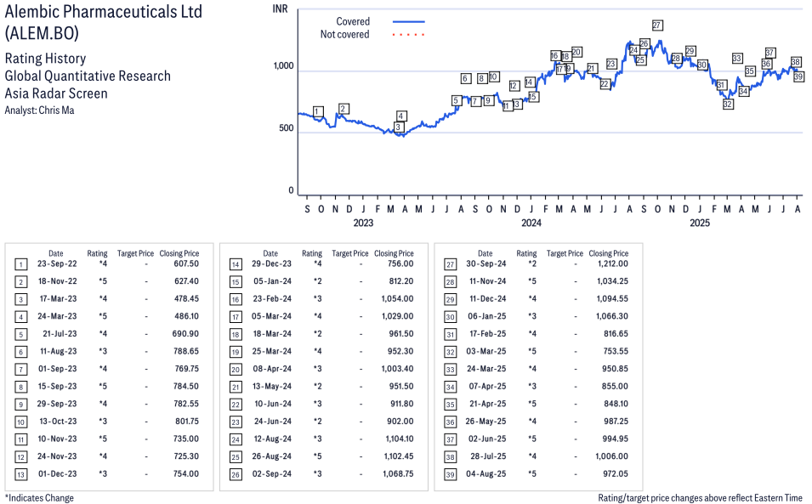Click chart marker 1 on the price line
Viewport: 812px width, 504px height.
pos(318,111)
